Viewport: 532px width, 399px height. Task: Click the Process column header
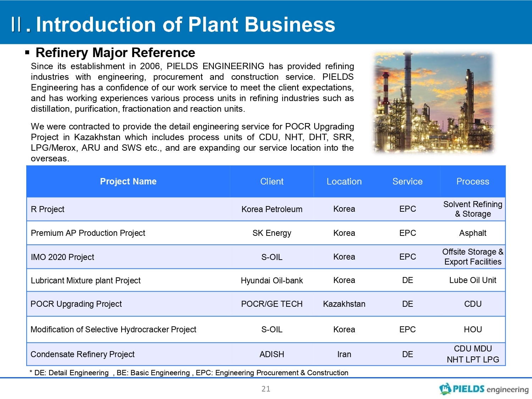pyautogui.click(x=473, y=181)
